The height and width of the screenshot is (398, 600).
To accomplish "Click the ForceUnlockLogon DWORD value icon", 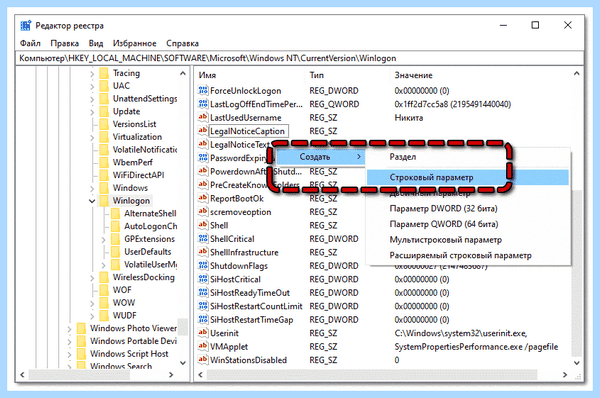I will pyautogui.click(x=203, y=91).
